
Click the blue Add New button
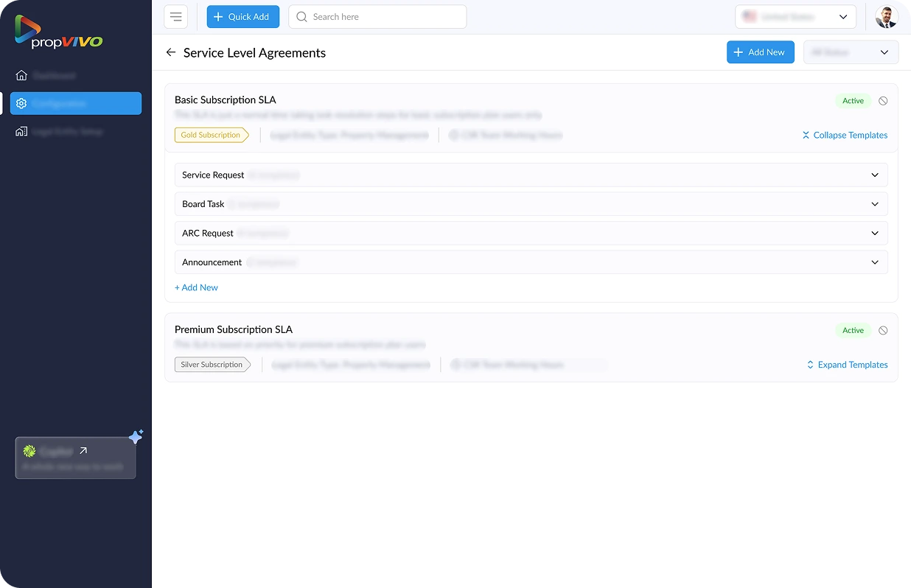click(760, 52)
